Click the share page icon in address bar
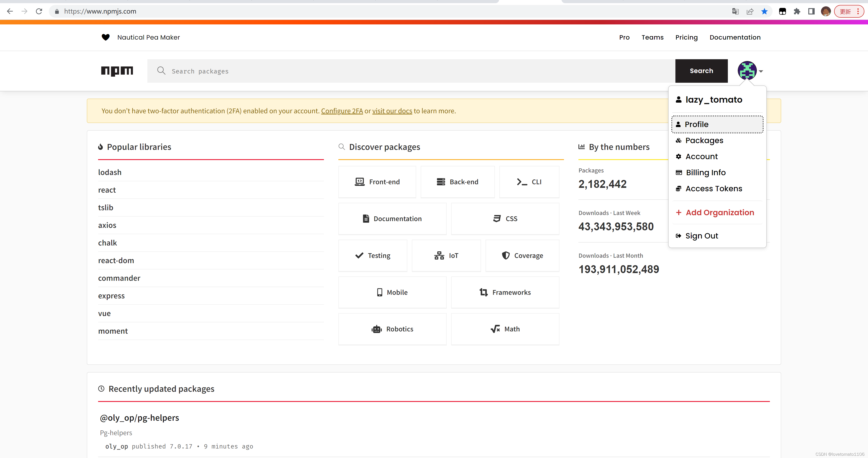868x458 pixels. point(750,12)
